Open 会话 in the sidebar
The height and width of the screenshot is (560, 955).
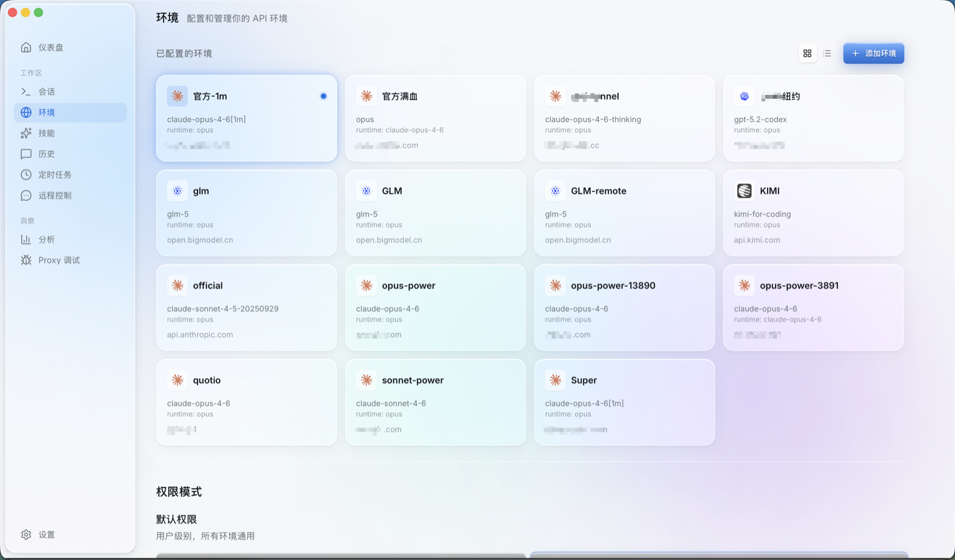coord(70,91)
